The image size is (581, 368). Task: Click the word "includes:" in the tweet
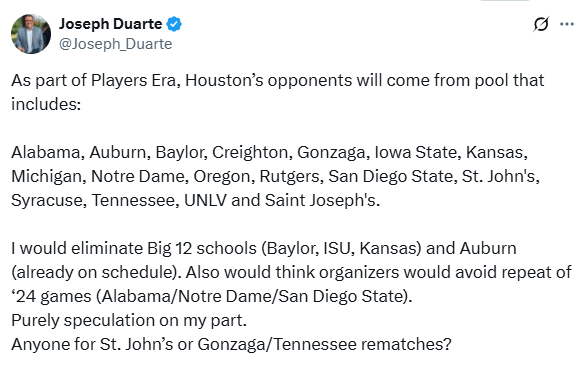46,104
